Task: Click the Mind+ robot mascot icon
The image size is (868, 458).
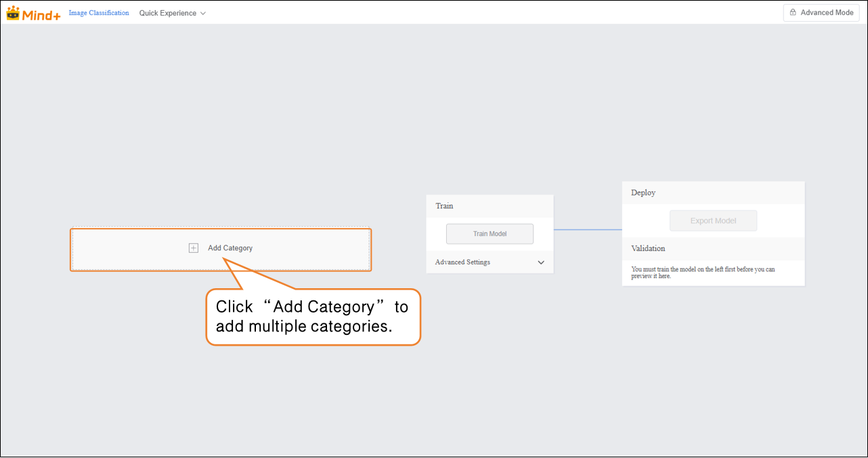Action: (x=14, y=13)
